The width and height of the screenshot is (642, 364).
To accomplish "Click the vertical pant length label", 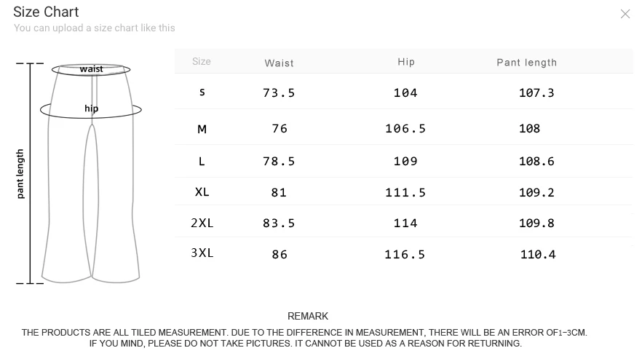I will coord(20,174).
